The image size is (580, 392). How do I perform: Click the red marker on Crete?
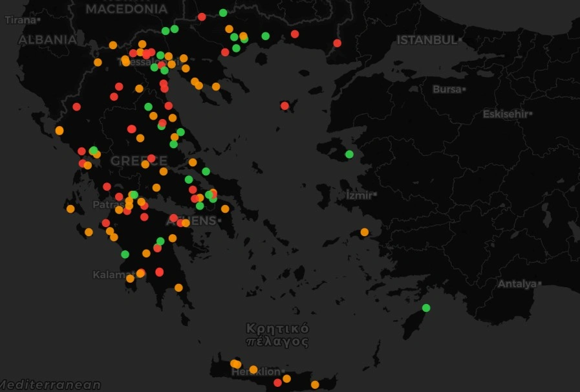(x=277, y=382)
